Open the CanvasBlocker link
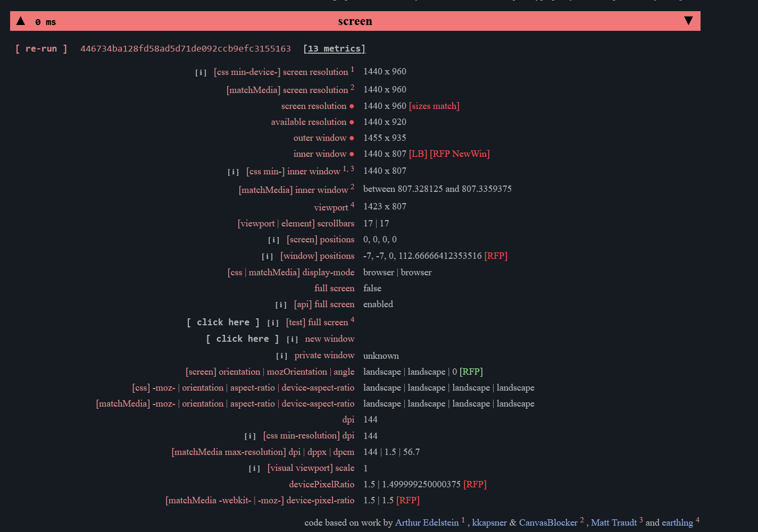 [x=548, y=522]
